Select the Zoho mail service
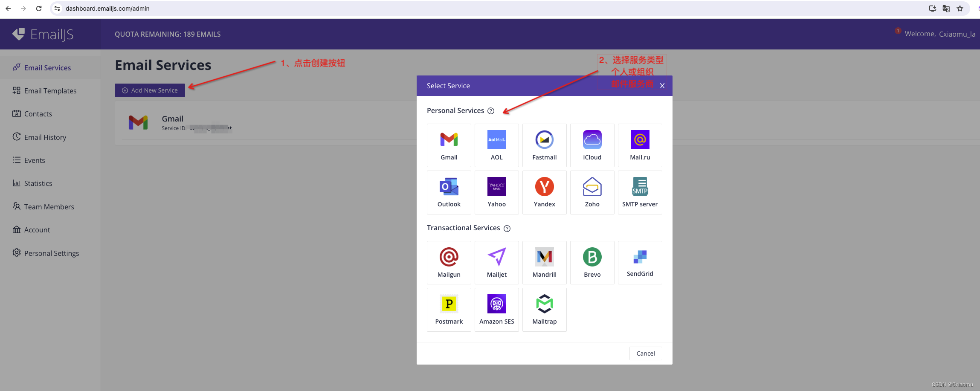Image resolution: width=980 pixels, height=391 pixels. click(x=592, y=192)
